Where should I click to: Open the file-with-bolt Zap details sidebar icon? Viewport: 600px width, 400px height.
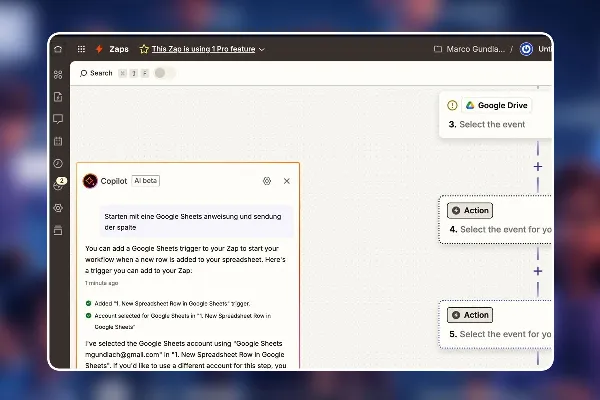[58, 97]
